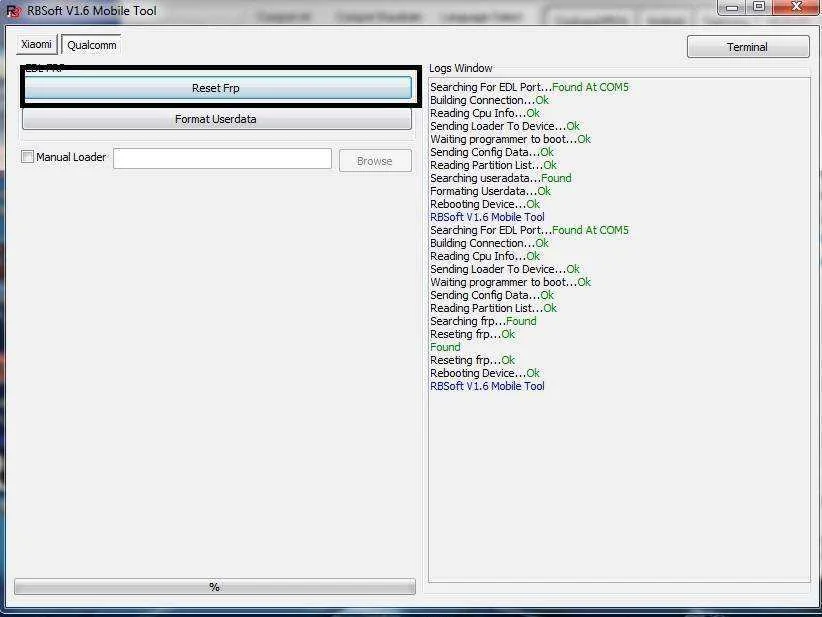Open the Terminal button
This screenshot has width=822, height=617.
748,47
